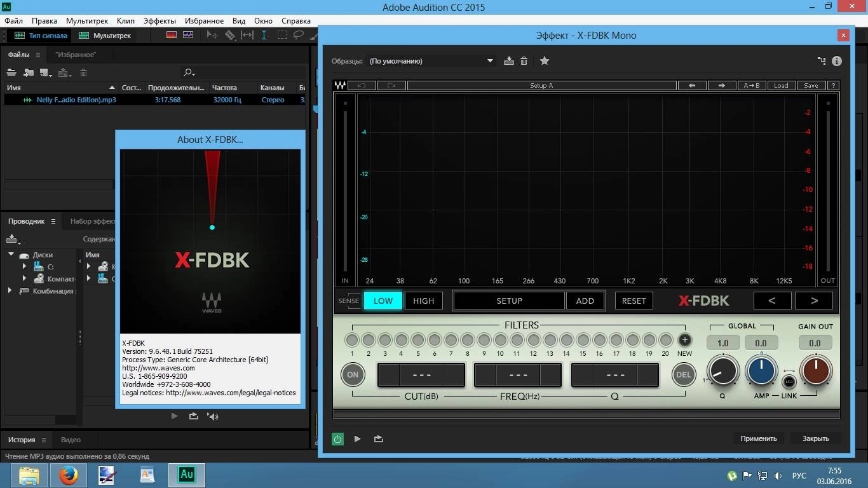This screenshot has height=488, width=868.
Task: Select the Lasso Selection tool
Action: click(x=299, y=36)
